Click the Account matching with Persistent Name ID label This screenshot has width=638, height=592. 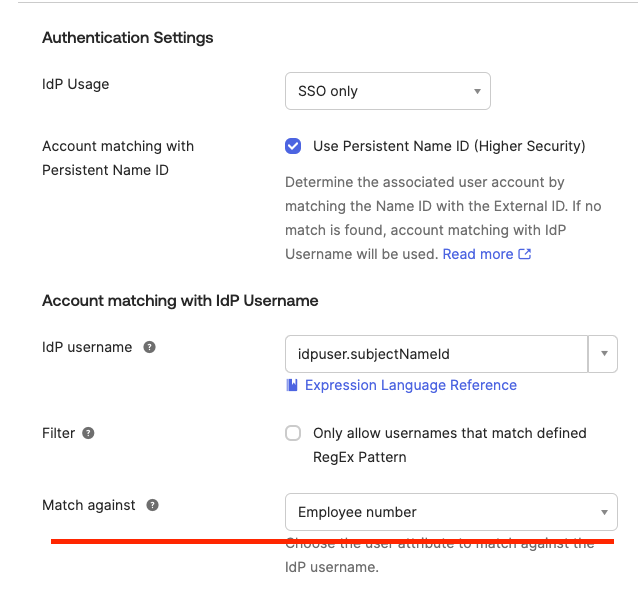tap(118, 158)
